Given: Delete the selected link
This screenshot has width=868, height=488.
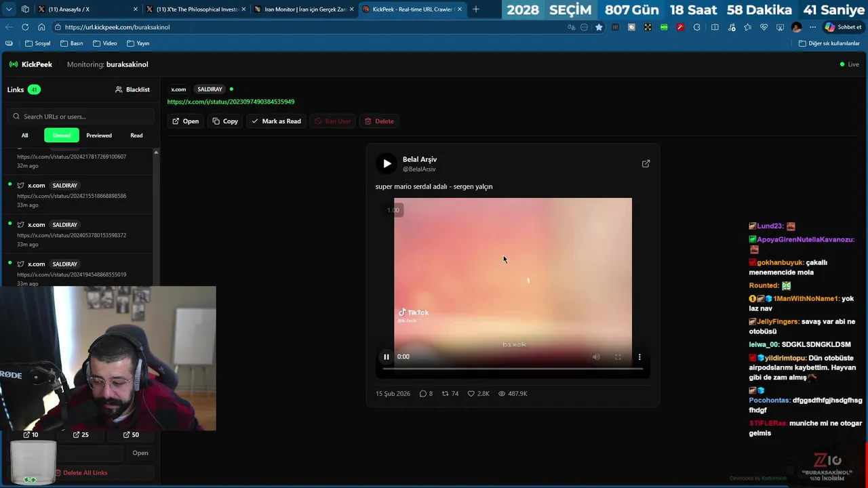Looking at the screenshot, I should (x=379, y=121).
